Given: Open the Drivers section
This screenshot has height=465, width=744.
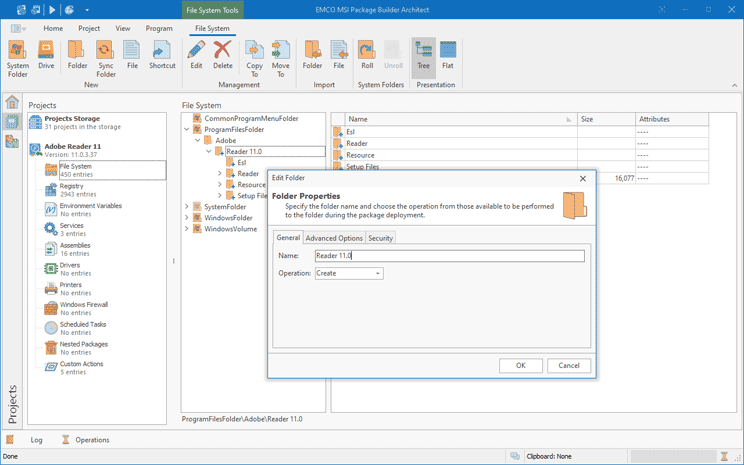Looking at the screenshot, I should (x=70, y=269).
